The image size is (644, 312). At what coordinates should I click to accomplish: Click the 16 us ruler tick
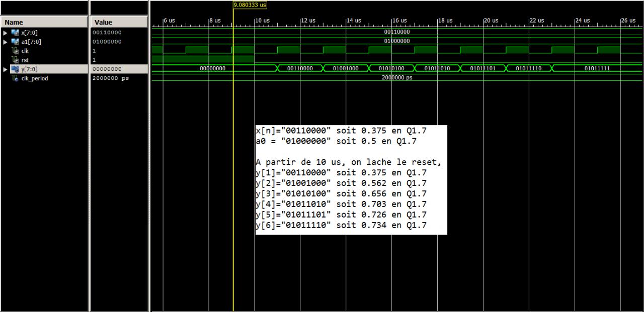point(399,21)
